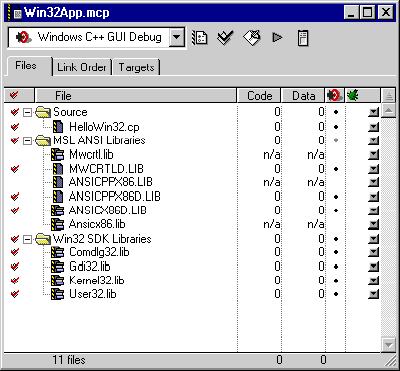
Task: Click the Make project toolbar icon
Action: (252, 37)
